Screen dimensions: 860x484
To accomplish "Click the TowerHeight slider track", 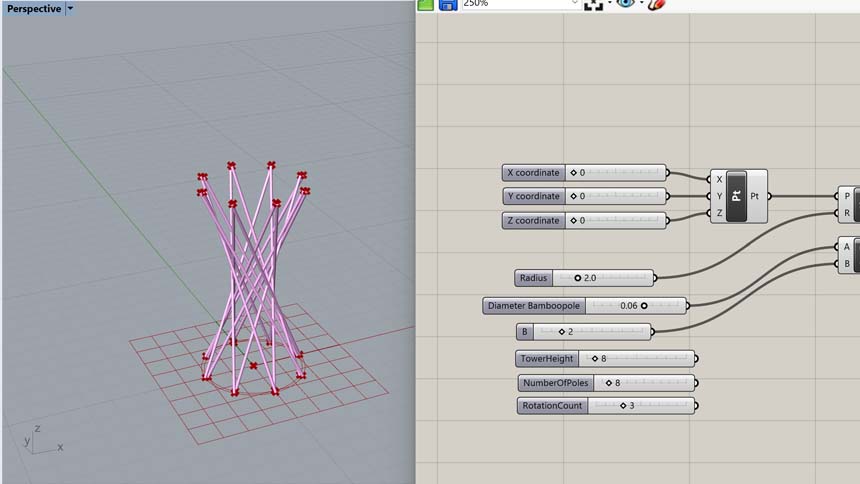I will [x=636, y=358].
